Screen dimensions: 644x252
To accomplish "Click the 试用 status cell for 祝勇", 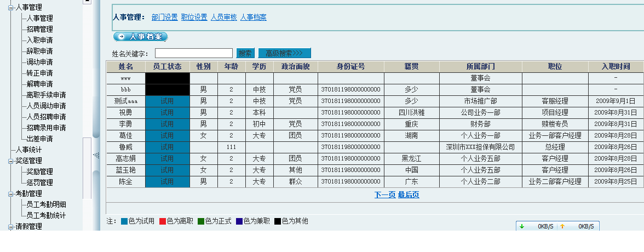I will pos(168,112).
